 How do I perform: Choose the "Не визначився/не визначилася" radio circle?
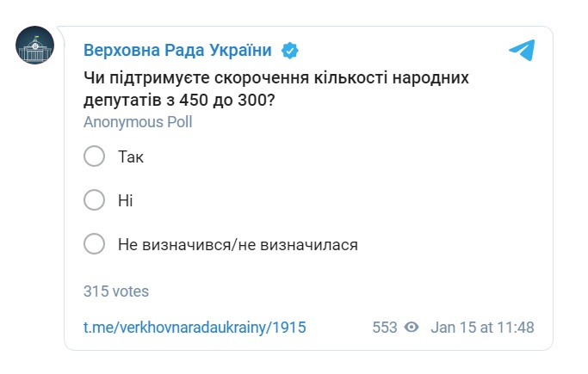pos(94,244)
